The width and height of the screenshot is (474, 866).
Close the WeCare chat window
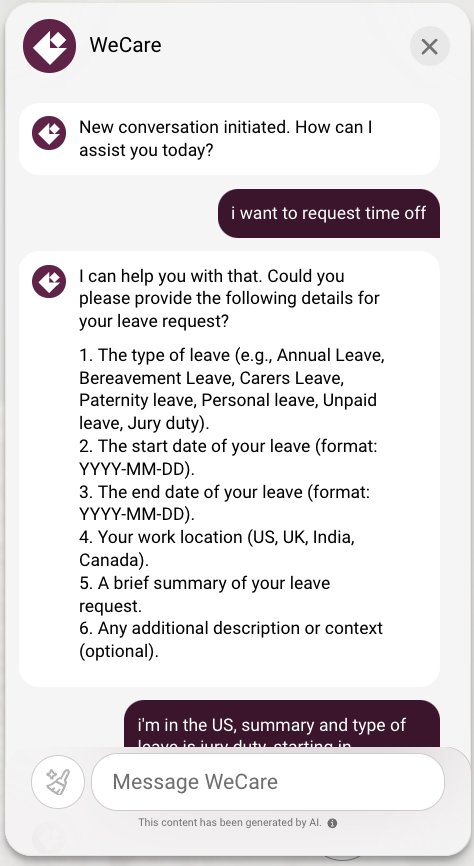pos(429,46)
